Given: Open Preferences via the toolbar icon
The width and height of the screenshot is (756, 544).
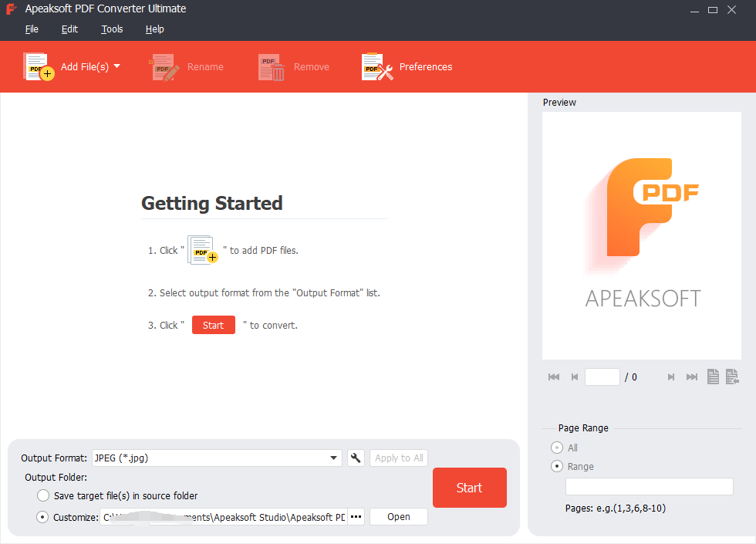Looking at the screenshot, I should 376,66.
